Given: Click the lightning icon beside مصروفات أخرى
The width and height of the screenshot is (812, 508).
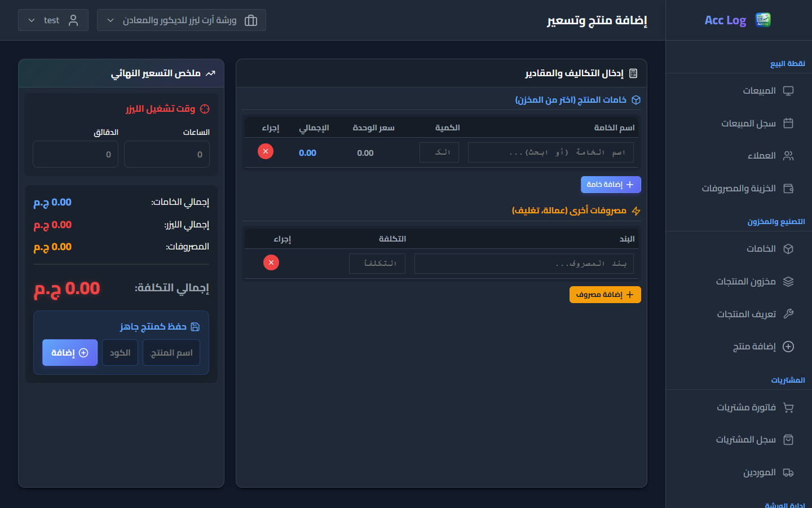Looking at the screenshot, I should tap(636, 211).
